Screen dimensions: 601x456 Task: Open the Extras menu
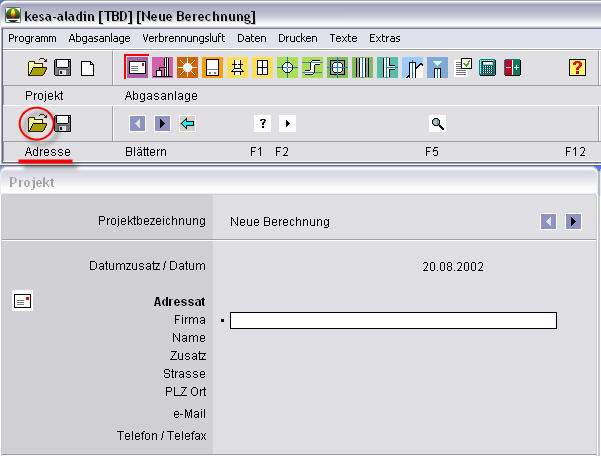pyautogui.click(x=384, y=38)
